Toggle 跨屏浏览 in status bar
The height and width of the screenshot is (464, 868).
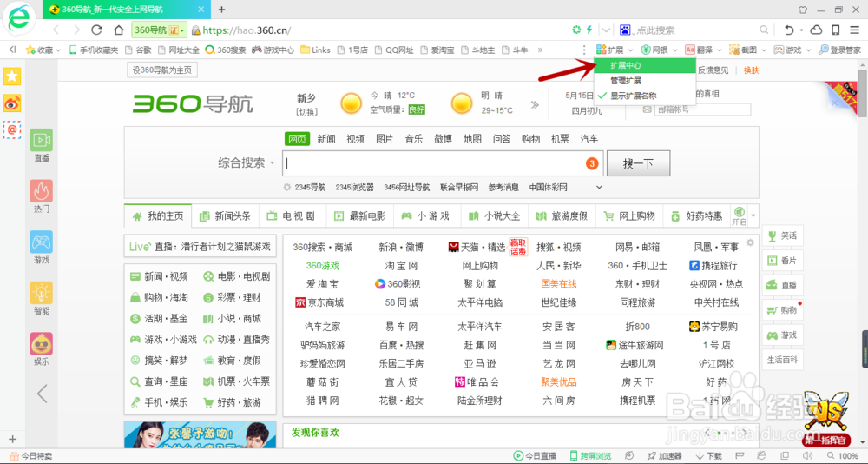pos(590,456)
